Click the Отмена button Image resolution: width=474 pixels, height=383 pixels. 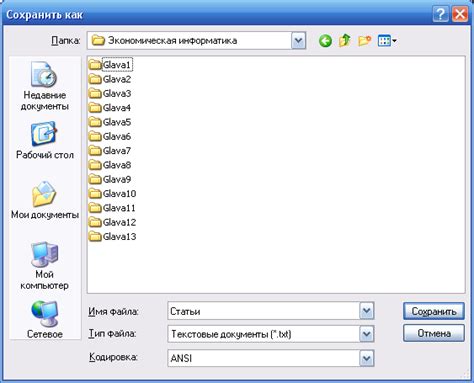click(x=434, y=333)
